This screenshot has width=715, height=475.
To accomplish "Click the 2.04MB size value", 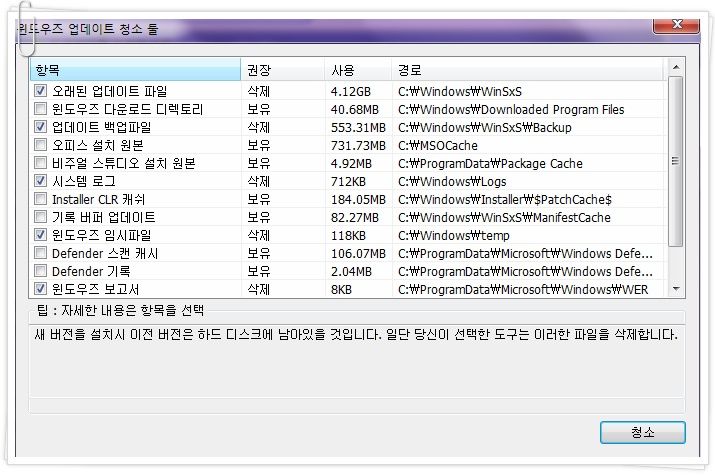I will point(351,272).
